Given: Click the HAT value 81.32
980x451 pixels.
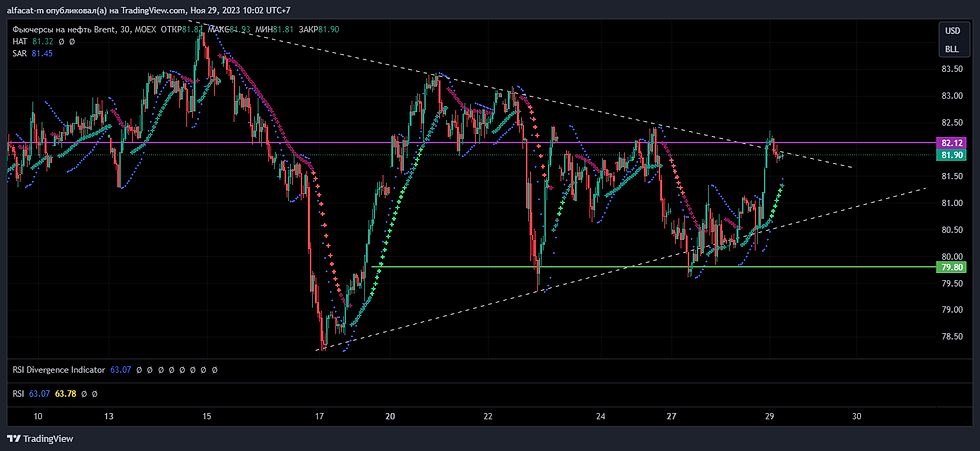Looking at the screenshot, I should 42,41.
